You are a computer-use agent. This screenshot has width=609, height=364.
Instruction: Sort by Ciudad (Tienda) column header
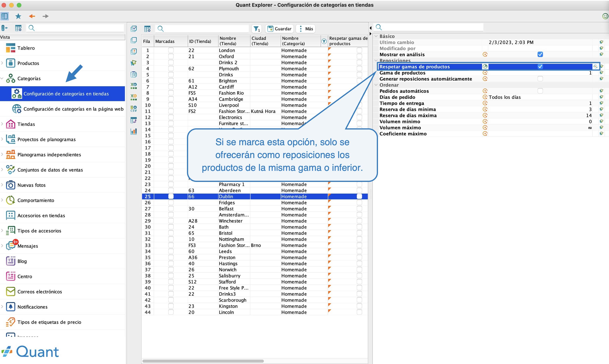click(265, 41)
